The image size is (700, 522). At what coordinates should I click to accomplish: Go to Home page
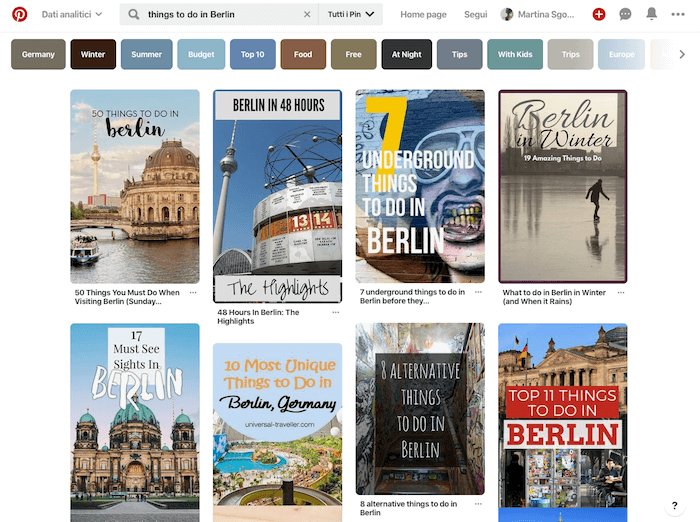(x=423, y=14)
